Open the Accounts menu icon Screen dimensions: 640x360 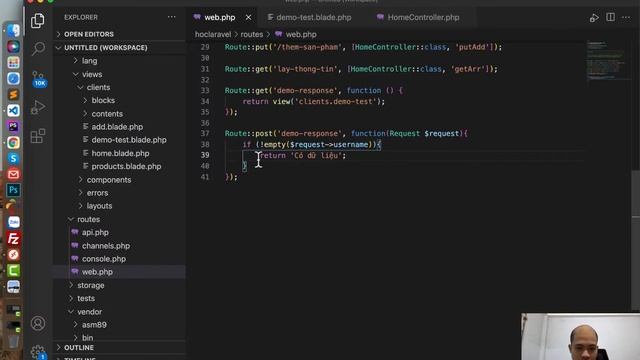click(x=38, y=323)
